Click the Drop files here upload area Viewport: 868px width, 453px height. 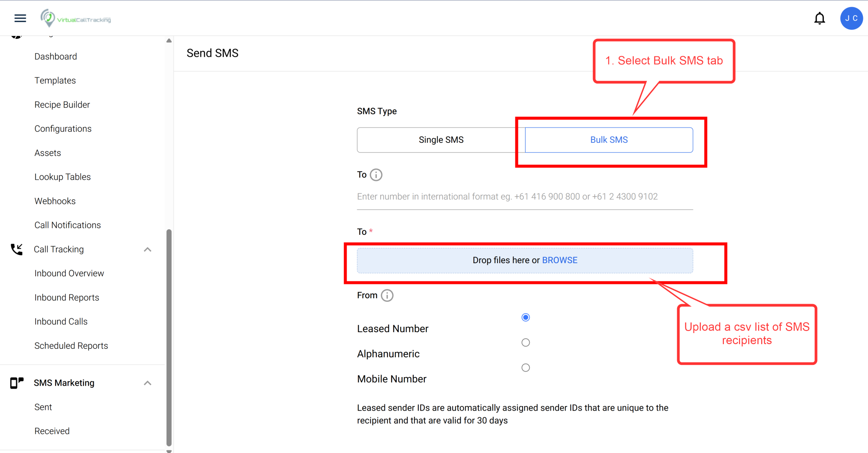pos(525,260)
